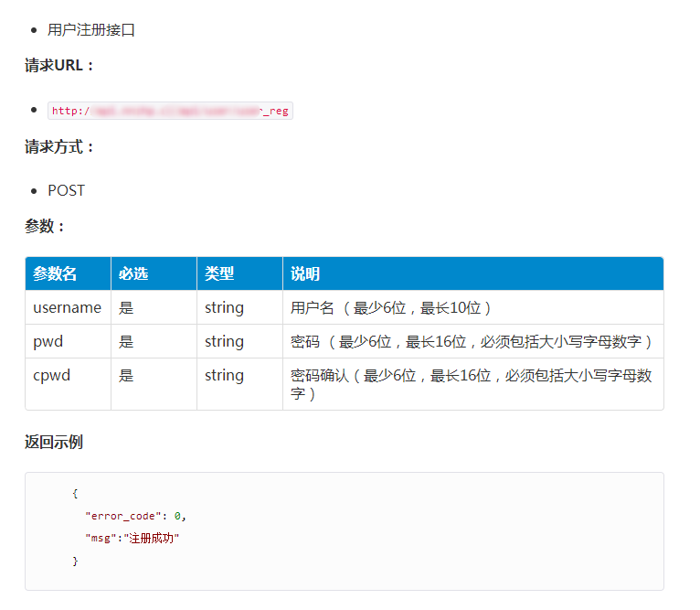The height and width of the screenshot is (610, 700).
Task: Click the closing brace in the code block
Action: (x=75, y=561)
